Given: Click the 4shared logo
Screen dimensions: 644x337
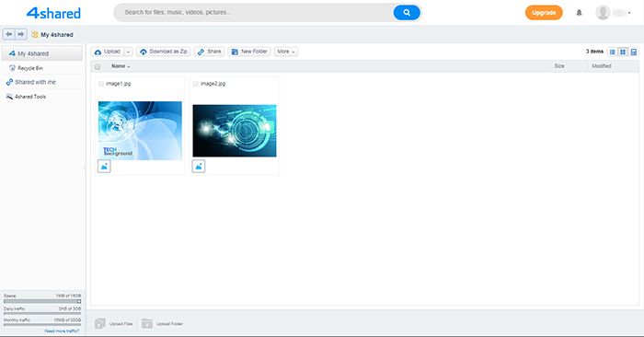Looking at the screenshot, I should [53, 13].
